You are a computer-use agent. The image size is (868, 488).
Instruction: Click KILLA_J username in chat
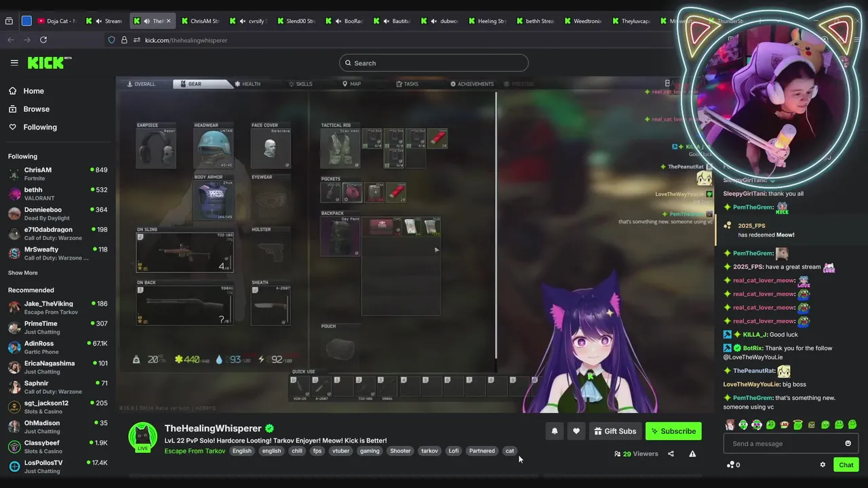[754, 335]
